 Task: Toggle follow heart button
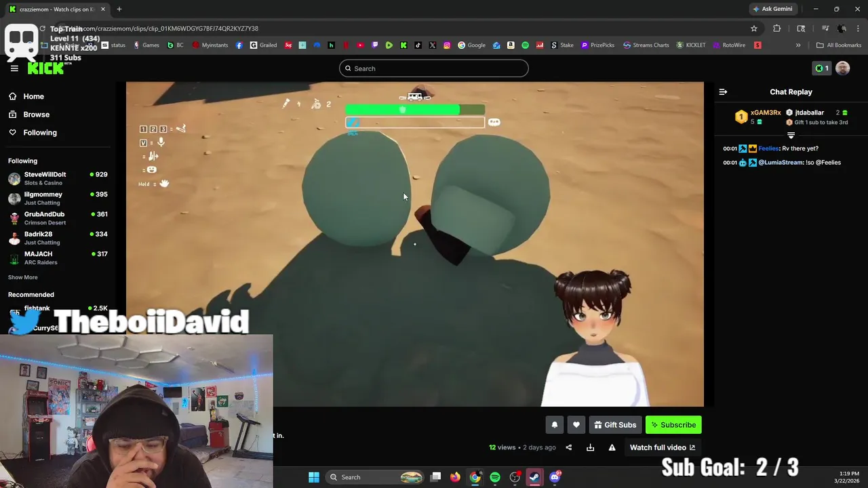(576, 425)
